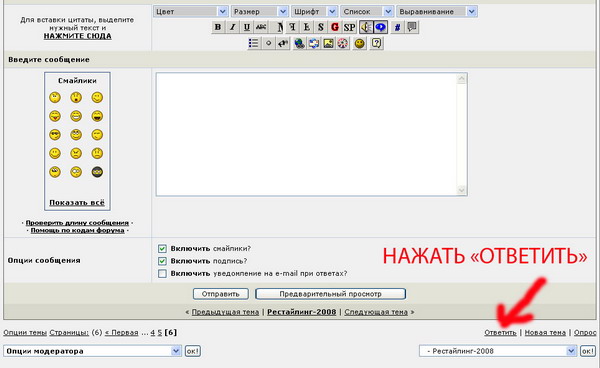This screenshot has height=368, width=600.
Task: Open the 'Опции темы' link
Action: (25, 332)
